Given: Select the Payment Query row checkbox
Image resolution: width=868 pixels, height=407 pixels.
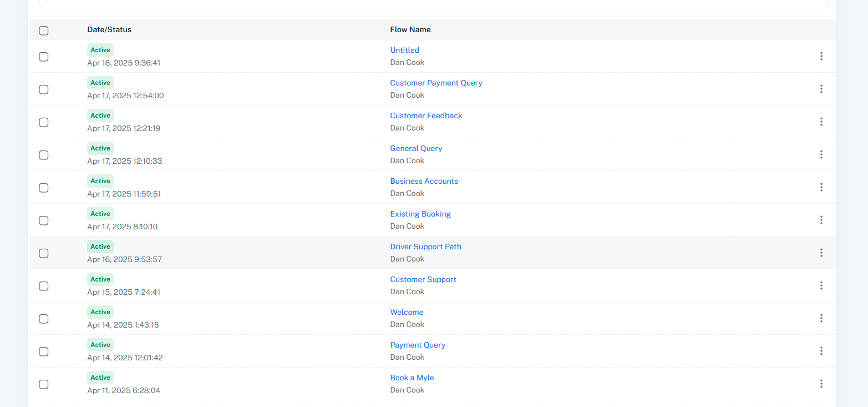Looking at the screenshot, I should tap(44, 351).
